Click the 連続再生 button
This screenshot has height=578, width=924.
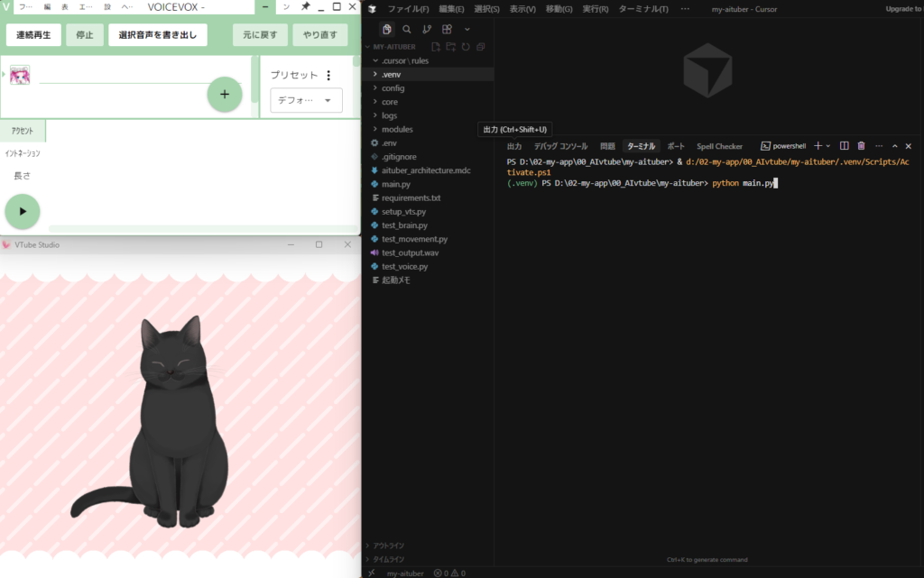click(x=33, y=36)
